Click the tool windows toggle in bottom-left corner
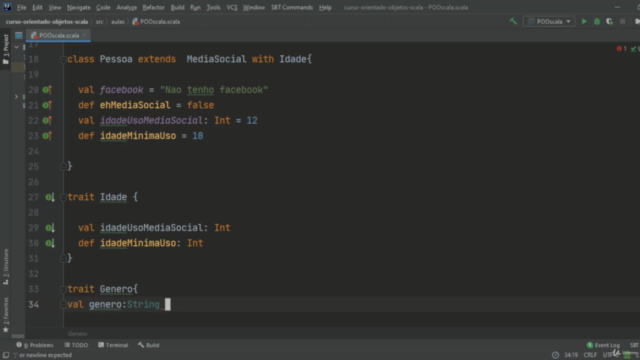The height and width of the screenshot is (360, 640). [5, 355]
